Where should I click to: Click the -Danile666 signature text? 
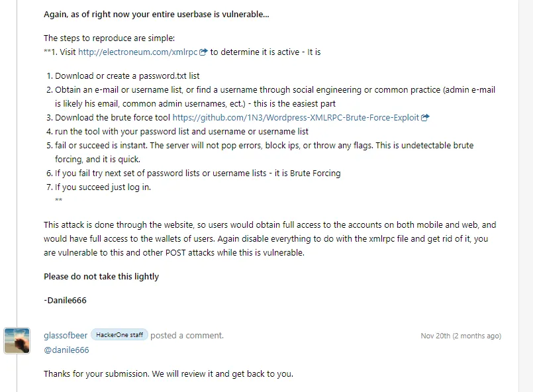point(65,300)
